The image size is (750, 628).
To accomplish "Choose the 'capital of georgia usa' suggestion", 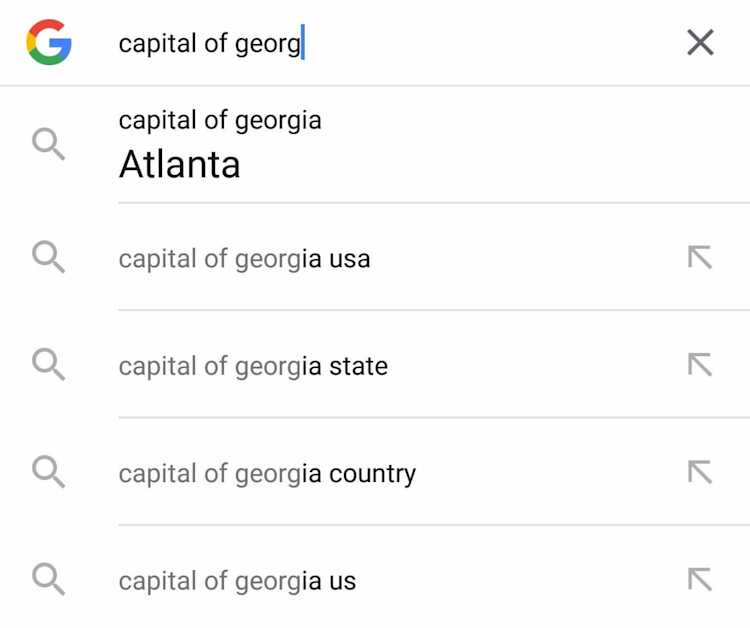I will [375, 258].
